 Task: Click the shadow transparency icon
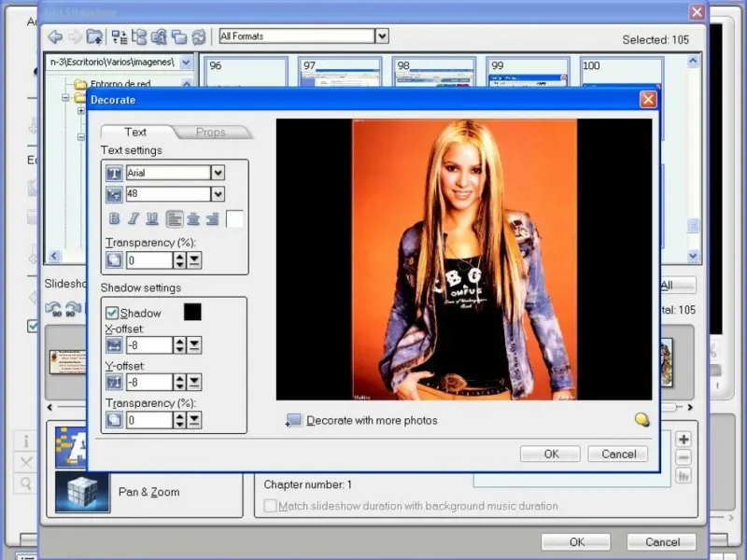click(x=114, y=420)
